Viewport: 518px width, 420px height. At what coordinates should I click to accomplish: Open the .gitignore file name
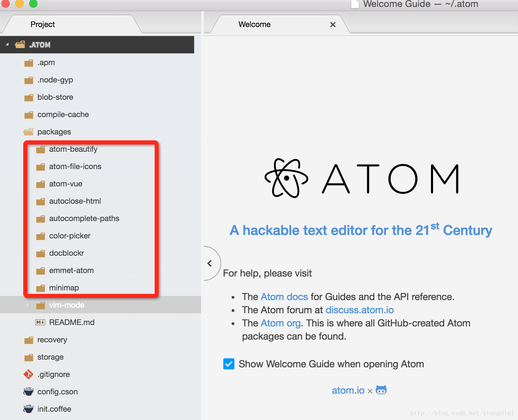[x=53, y=375]
